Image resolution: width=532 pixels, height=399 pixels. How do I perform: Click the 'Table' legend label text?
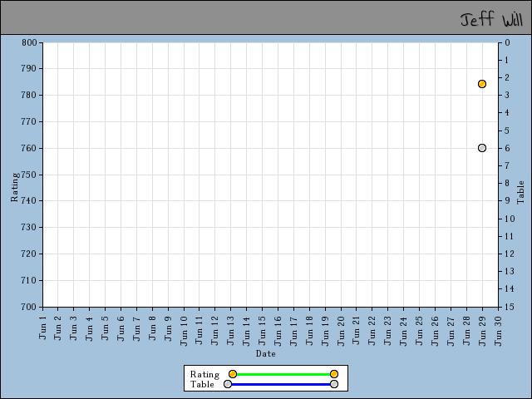tap(202, 384)
